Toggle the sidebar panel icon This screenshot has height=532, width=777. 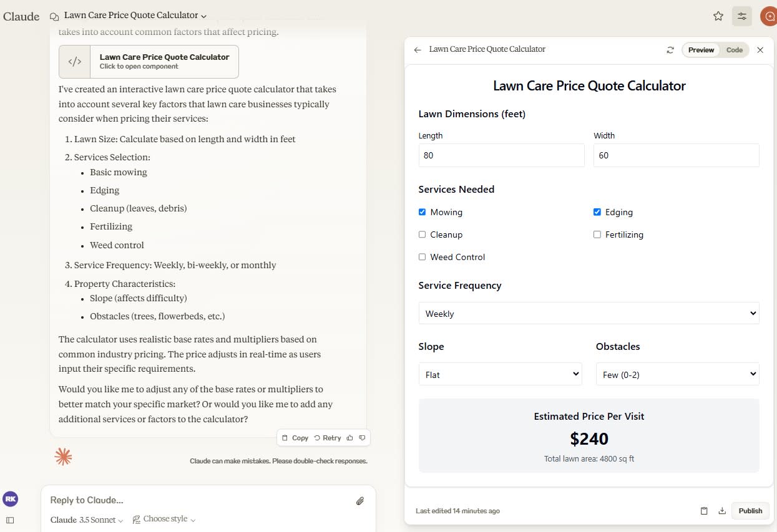10,520
